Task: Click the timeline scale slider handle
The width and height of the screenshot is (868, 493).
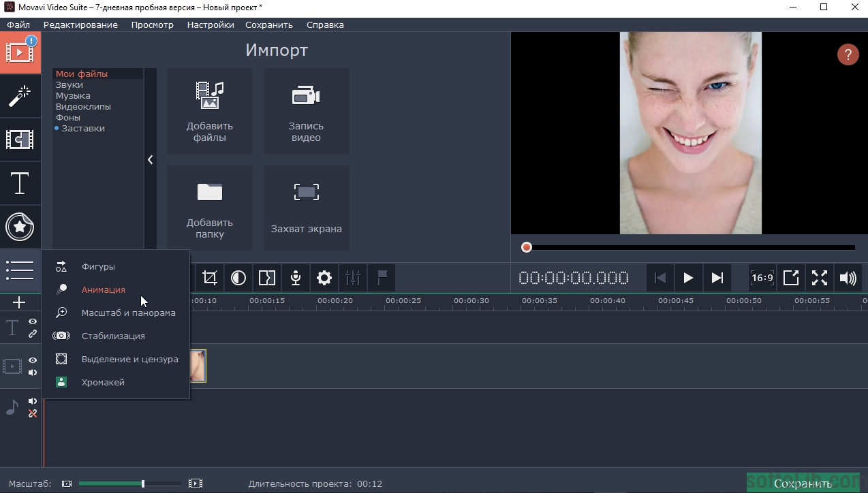Action: (x=142, y=483)
